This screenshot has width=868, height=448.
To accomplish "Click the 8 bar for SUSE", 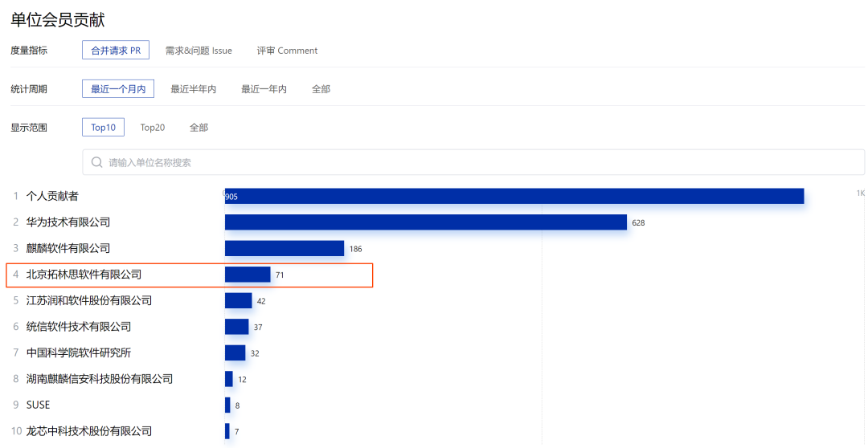I will click(x=227, y=405).
